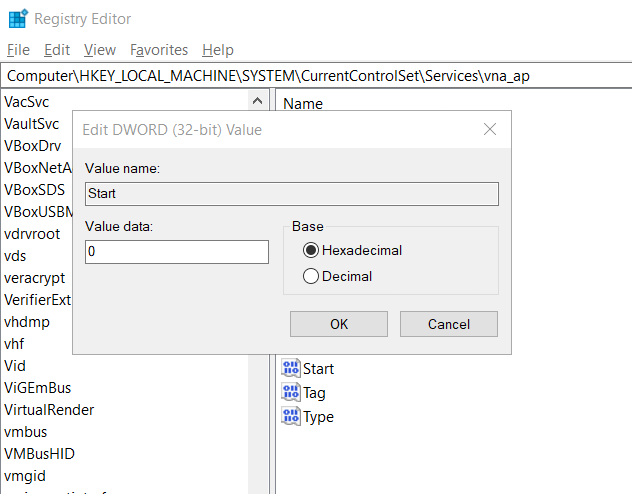This screenshot has height=494, width=632.
Task: Select the VBoxSDS key in tree
Action: point(34,190)
